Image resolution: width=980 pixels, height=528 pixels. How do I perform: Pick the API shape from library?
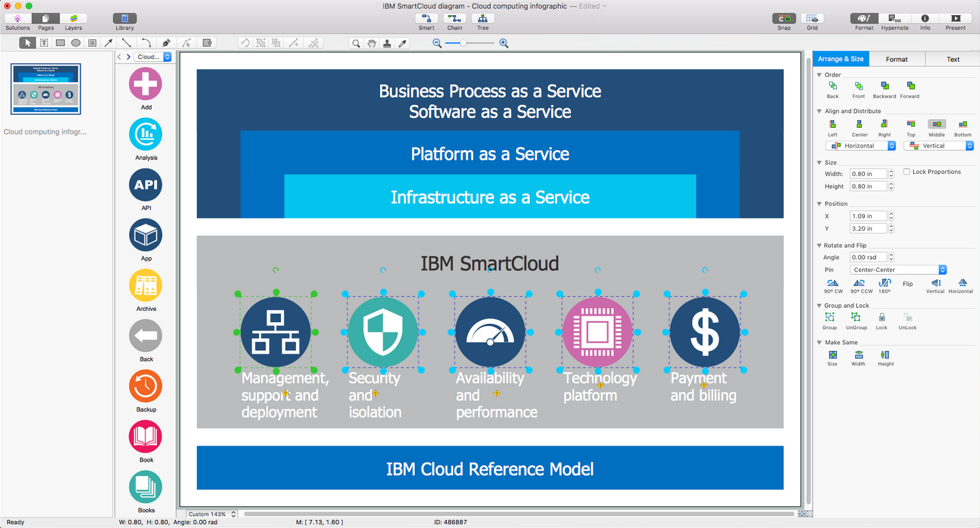[146, 185]
